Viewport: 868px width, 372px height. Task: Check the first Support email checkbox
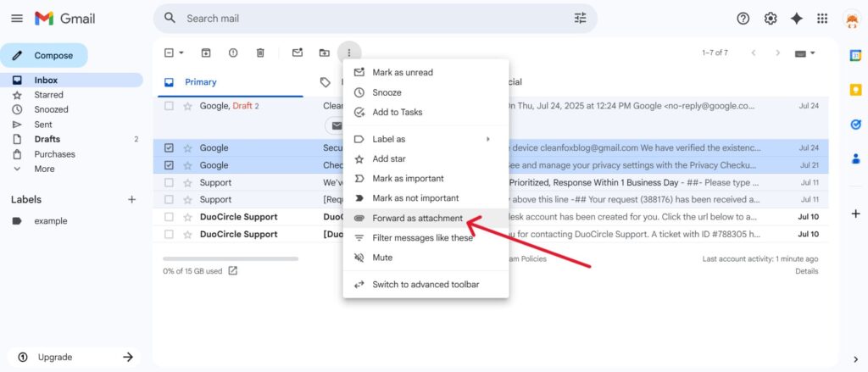(x=169, y=182)
